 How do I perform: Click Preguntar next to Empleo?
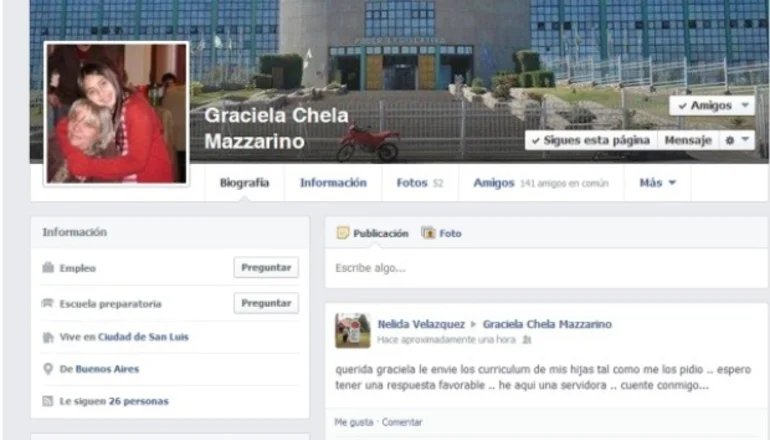[x=266, y=268]
